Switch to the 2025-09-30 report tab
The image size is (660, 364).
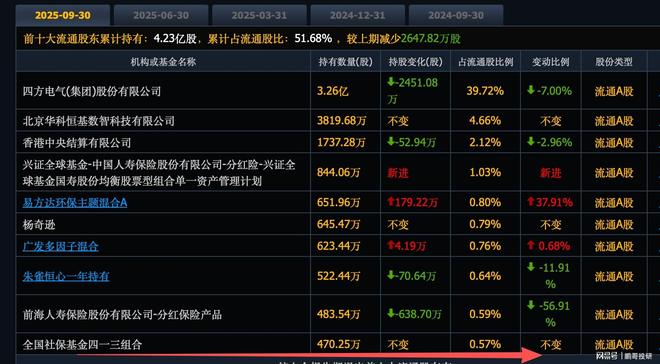click(63, 16)
